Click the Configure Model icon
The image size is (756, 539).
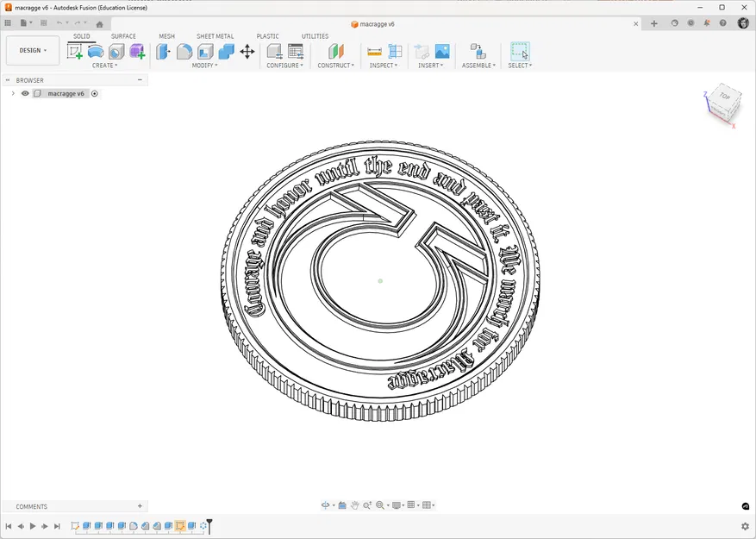pyautogui.click(x=274, y=51)
